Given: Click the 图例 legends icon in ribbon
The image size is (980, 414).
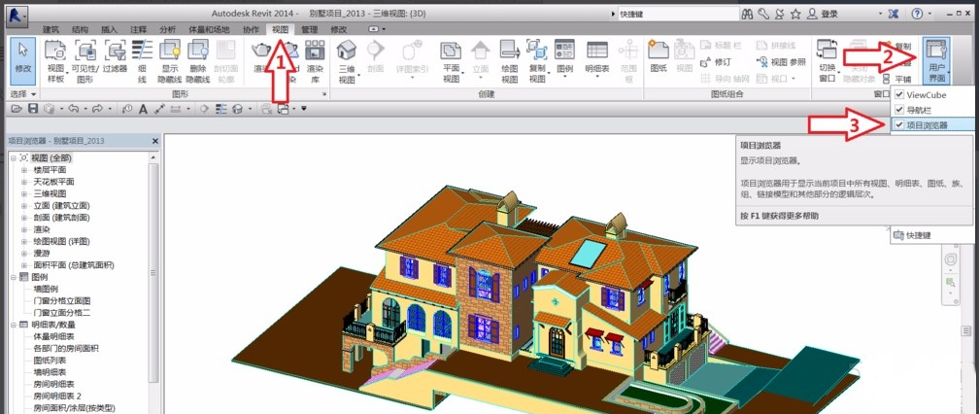Looking at the screenshot, I should 564,50.
